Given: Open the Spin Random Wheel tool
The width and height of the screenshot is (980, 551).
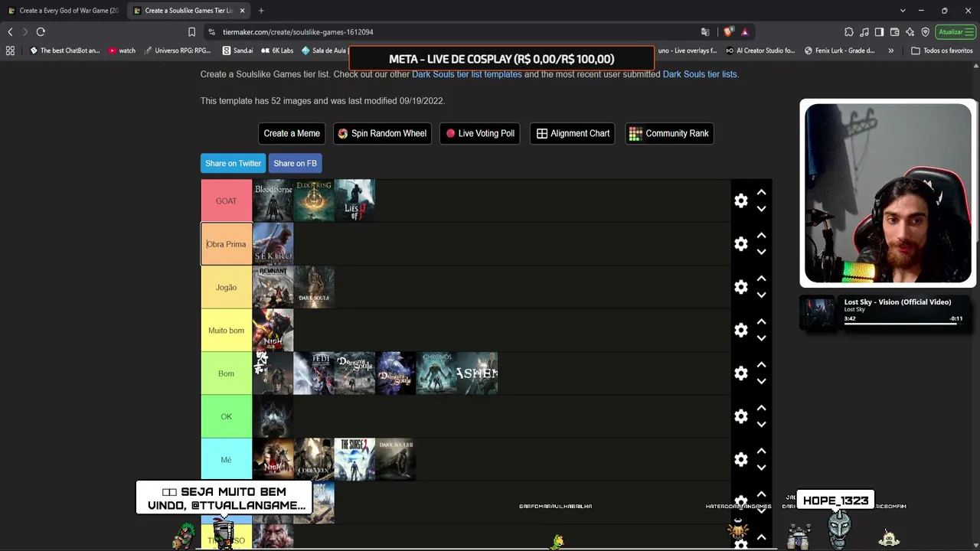Looking at the screenshot, I should click(382, 133).
